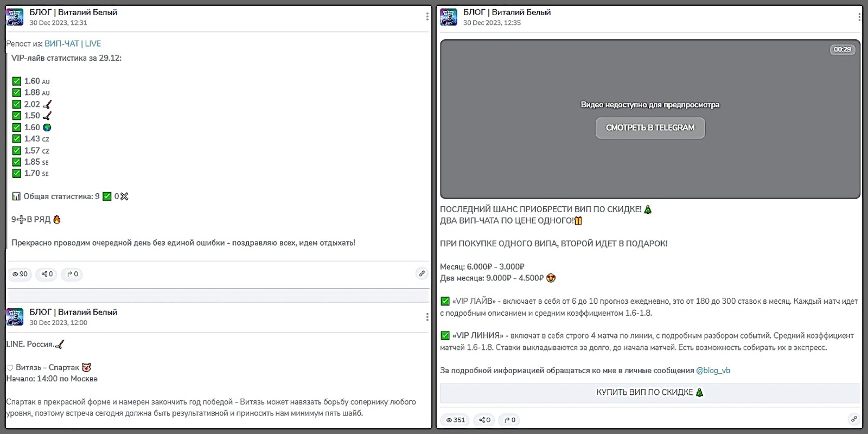Click the share counter on the 12:31 post

pyautogui.click(x=47, y=274)
